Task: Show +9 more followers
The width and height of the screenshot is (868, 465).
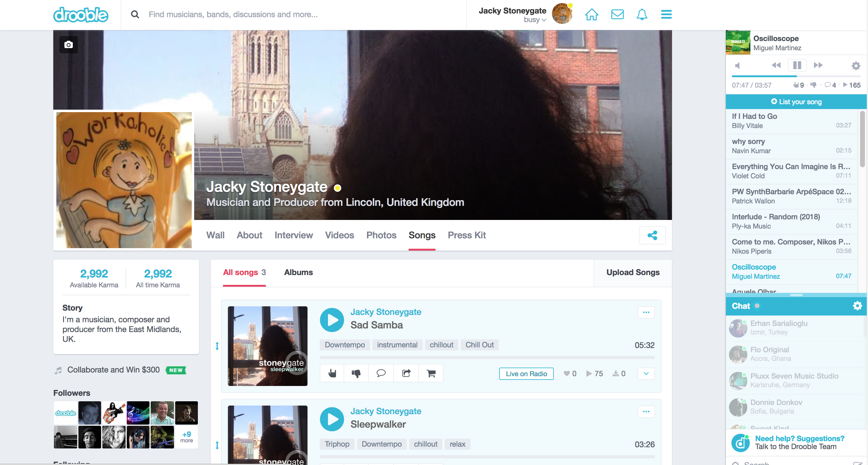Action: click(186, 437)
